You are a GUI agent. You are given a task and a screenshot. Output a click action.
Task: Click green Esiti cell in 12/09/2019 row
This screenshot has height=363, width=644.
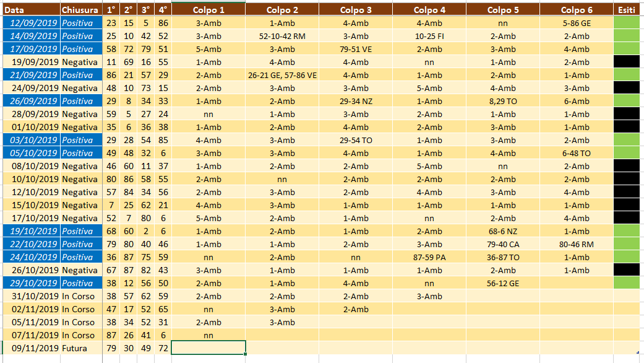pos(627,23)
